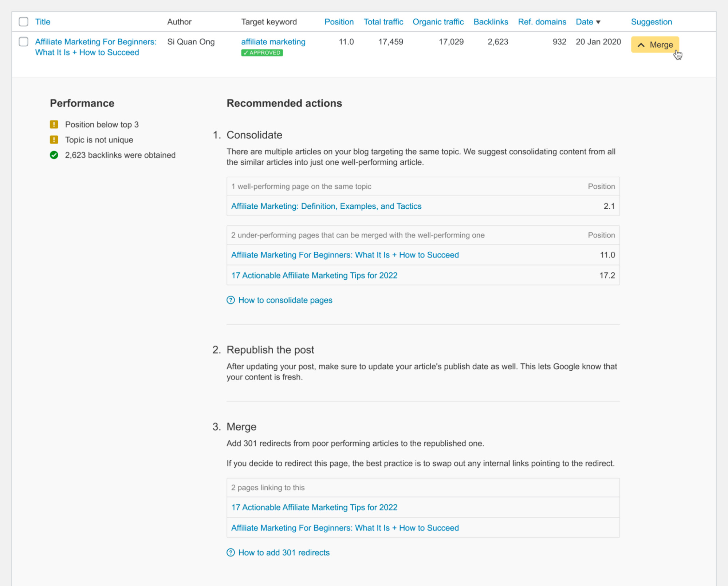This screenshot has width=728, height=586.
Task: Click the Merge suggestion button
Action: point(655,45)
